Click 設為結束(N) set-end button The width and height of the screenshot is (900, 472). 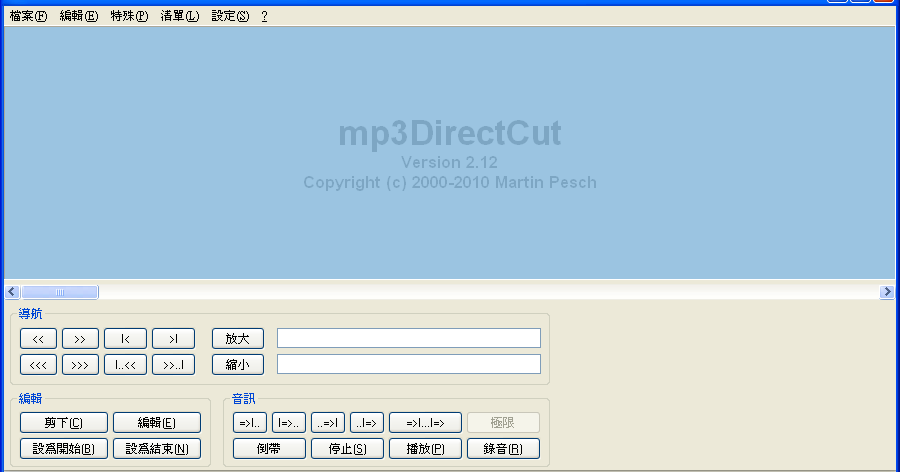coord(157,448)
